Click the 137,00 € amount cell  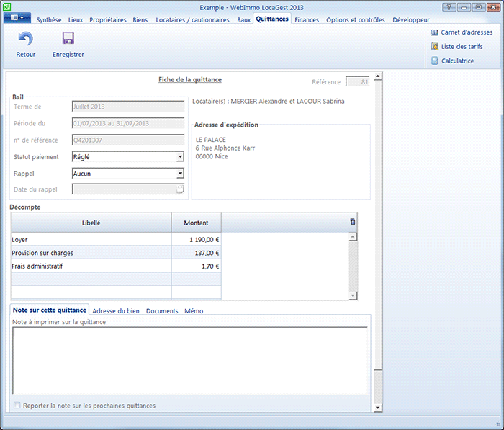pos(196,253)
